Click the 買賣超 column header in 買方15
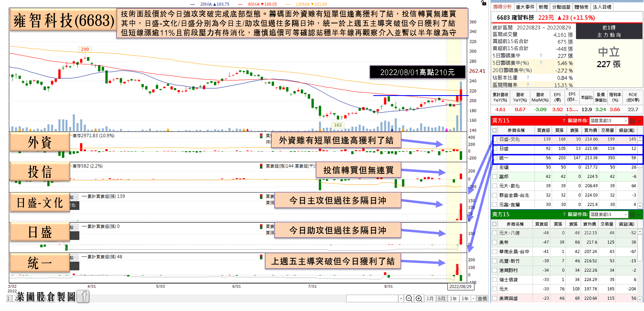The image size is (644, 311). [x=543, y=130]
